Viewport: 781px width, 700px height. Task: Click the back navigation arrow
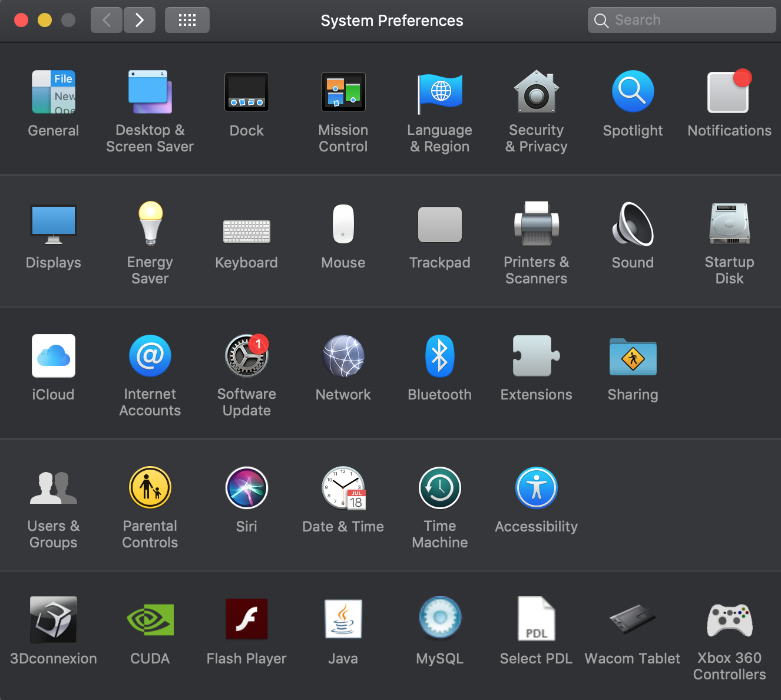tap(107, 20)
